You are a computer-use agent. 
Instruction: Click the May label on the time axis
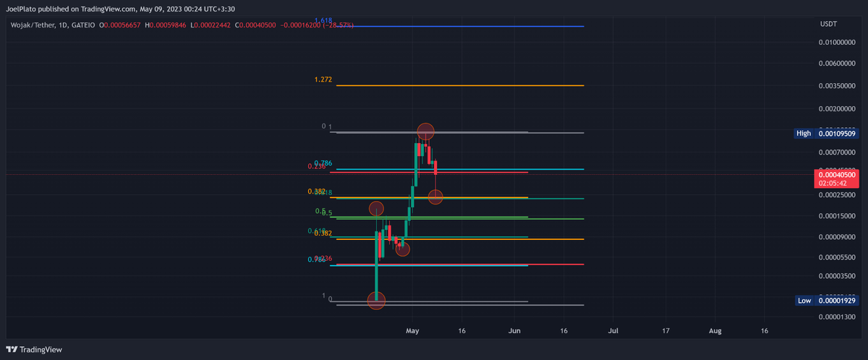(x=412, y=330)
